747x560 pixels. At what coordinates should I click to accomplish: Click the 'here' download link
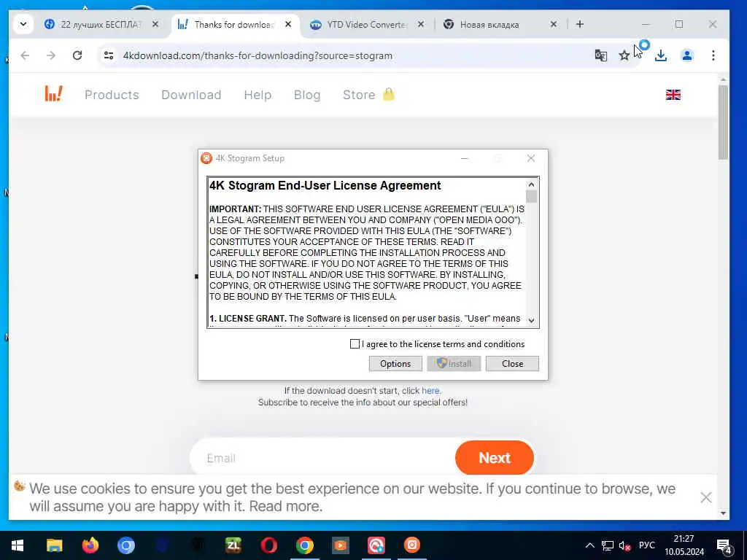click(430, 391)
